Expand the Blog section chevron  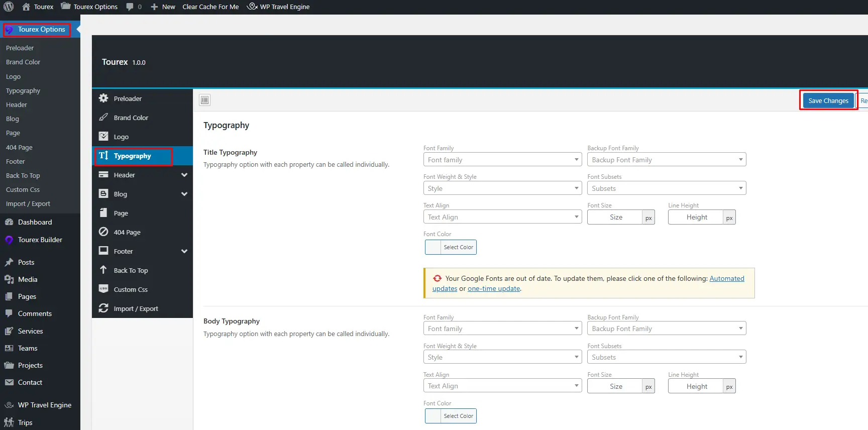coord(184,194)
